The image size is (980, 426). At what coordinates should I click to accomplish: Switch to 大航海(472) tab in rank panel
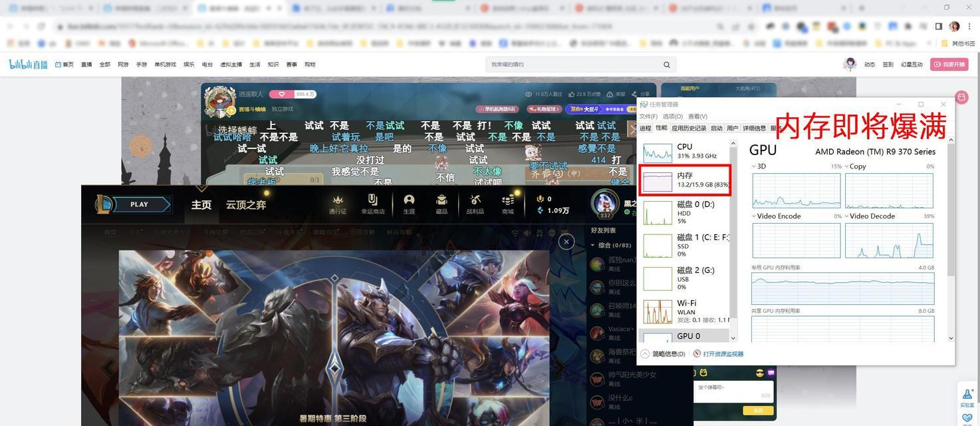(x=747, y=89)
